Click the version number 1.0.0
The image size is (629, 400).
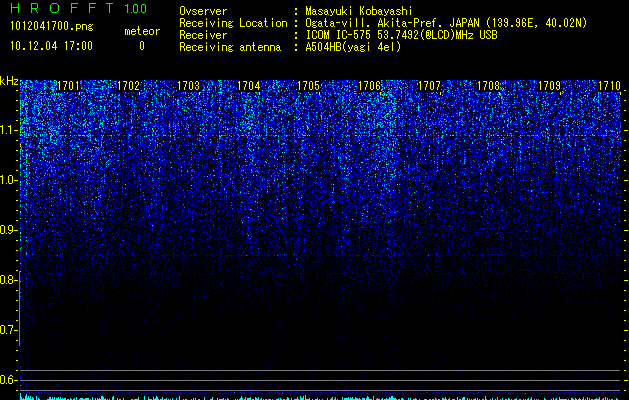tap(135, 8)
